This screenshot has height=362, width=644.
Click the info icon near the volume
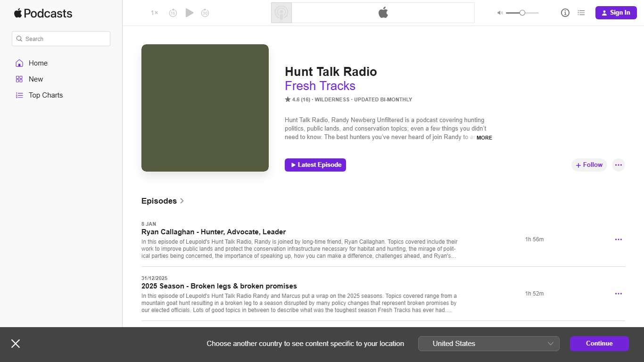pyautogui.click(x=565, y=13)
